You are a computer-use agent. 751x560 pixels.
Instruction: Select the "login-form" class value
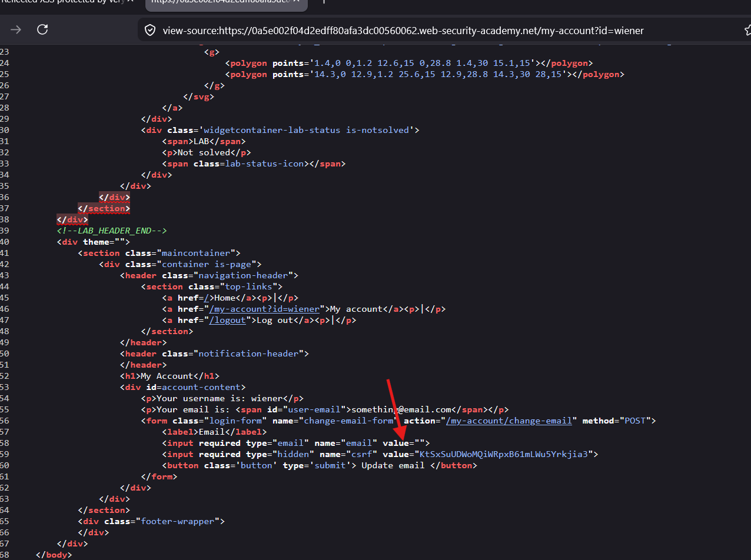pos(235,421)
